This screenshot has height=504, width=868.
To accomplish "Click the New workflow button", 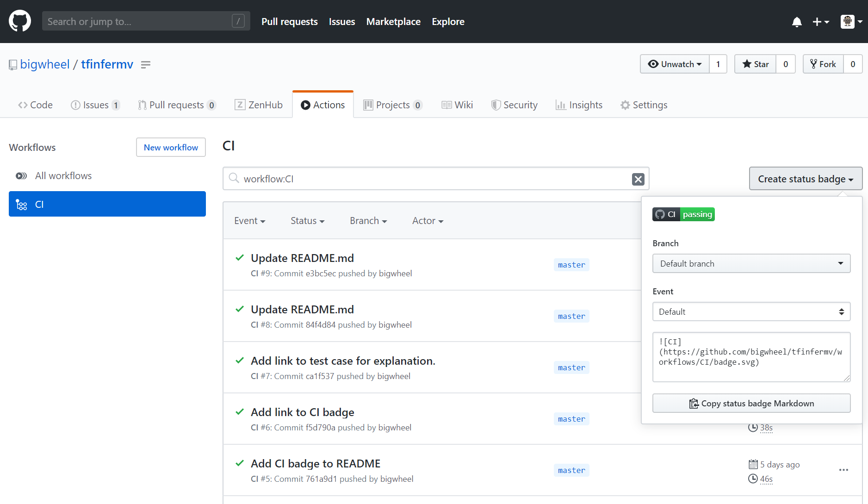I will pos(171,147).
